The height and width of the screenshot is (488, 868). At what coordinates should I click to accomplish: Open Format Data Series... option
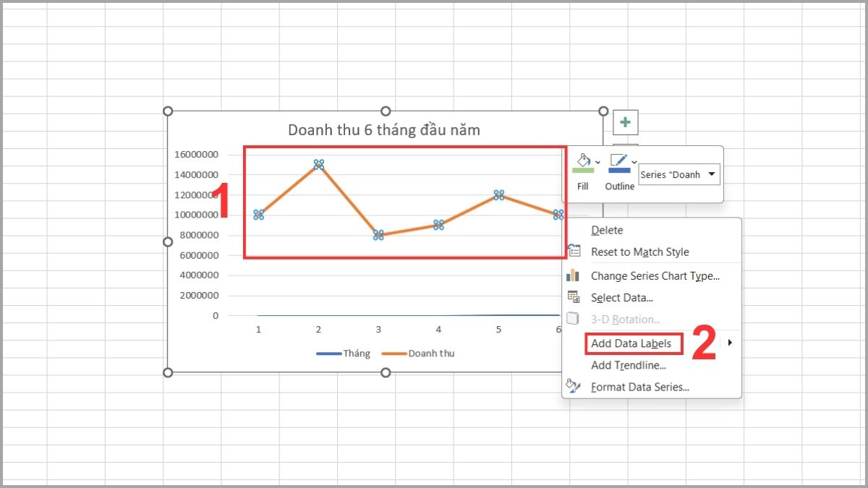(639, 387)
